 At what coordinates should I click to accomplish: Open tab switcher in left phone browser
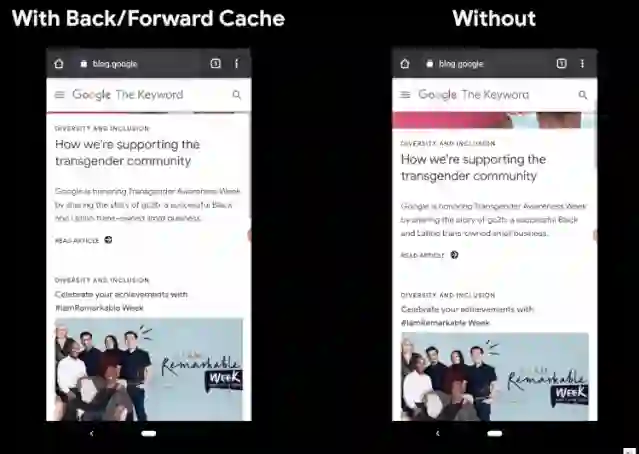coord(215,63)
